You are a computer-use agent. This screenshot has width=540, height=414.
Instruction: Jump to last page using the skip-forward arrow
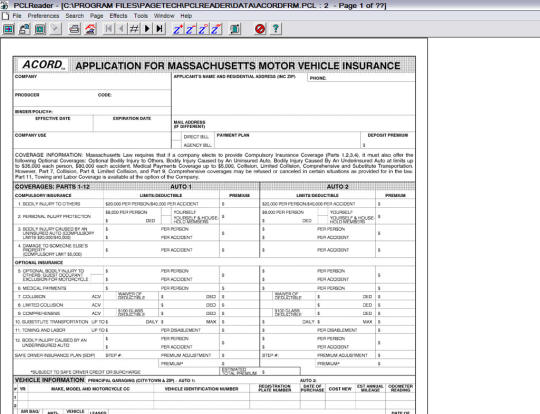159,29
